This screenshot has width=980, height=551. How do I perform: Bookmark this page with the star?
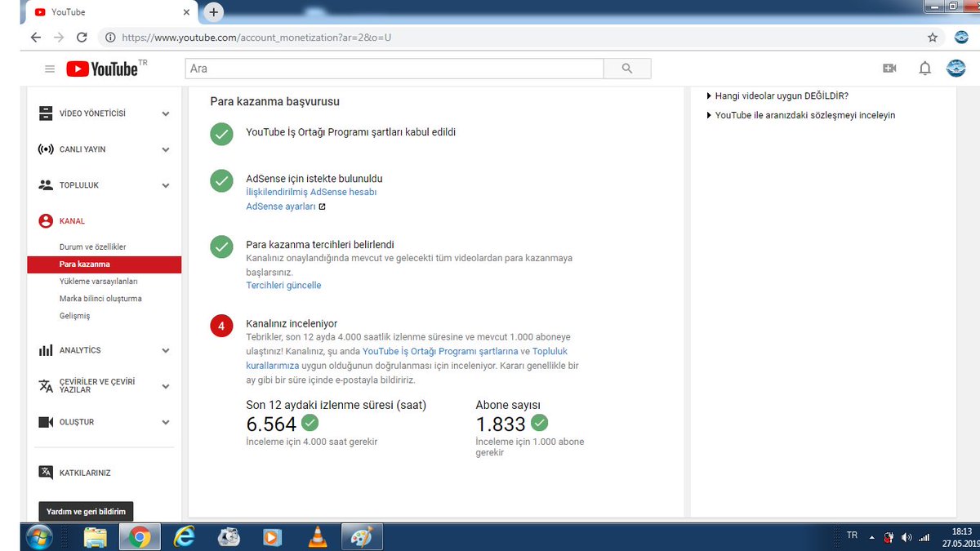point(933,38)
